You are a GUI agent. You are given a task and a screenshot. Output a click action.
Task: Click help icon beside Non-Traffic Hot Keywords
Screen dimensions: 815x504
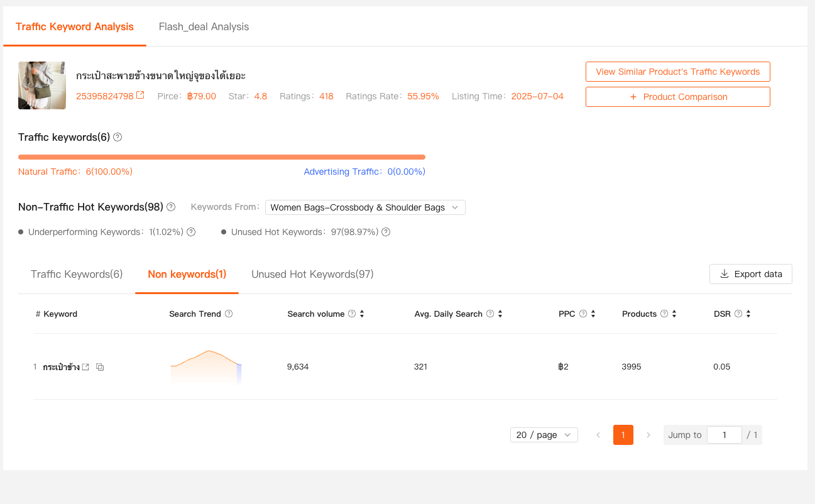coord(171,207)
